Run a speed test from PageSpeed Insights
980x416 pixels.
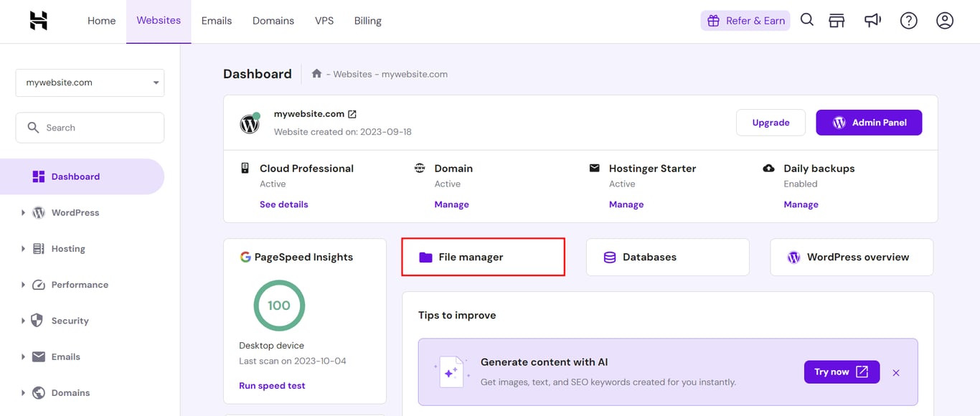click(x=272, y=385)
